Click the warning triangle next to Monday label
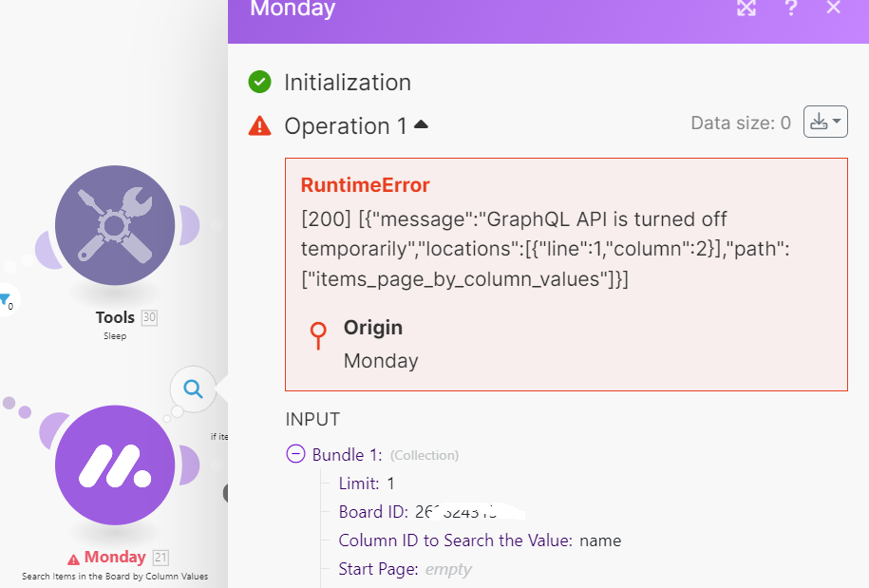The image size is (869, 588). pos(73,559)
